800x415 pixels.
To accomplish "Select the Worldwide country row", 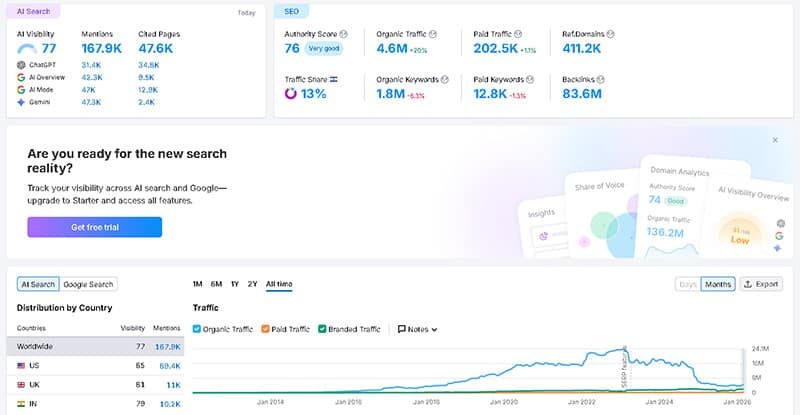I will tap(95, 347).
